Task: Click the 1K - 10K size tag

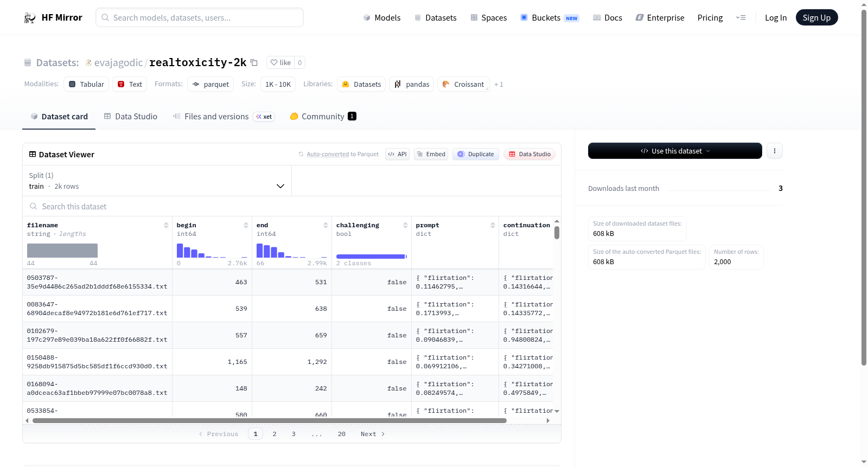Action: pos(278,84)
